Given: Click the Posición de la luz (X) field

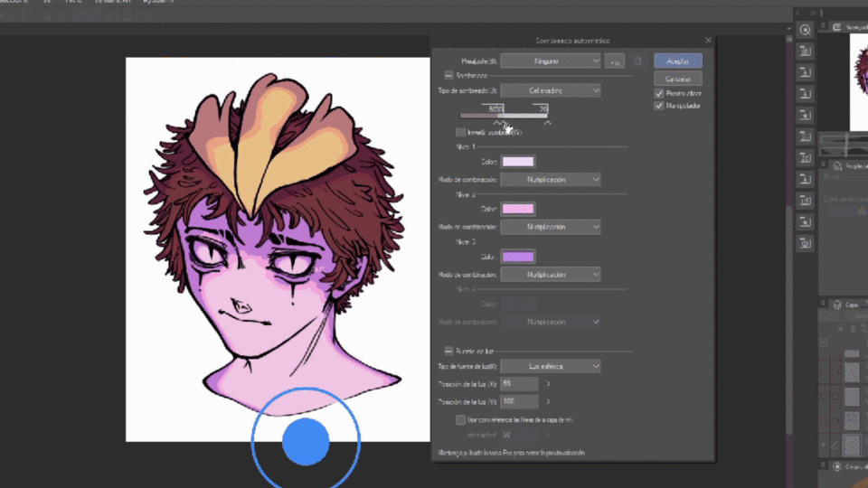Looking at the screenshot, I should click(519, 384).
